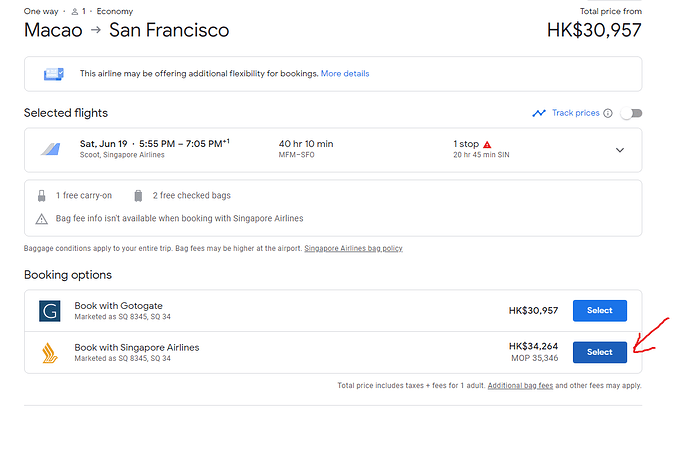Click the Track prices chart icon
The image size is (690, 463).
(539, 113)
